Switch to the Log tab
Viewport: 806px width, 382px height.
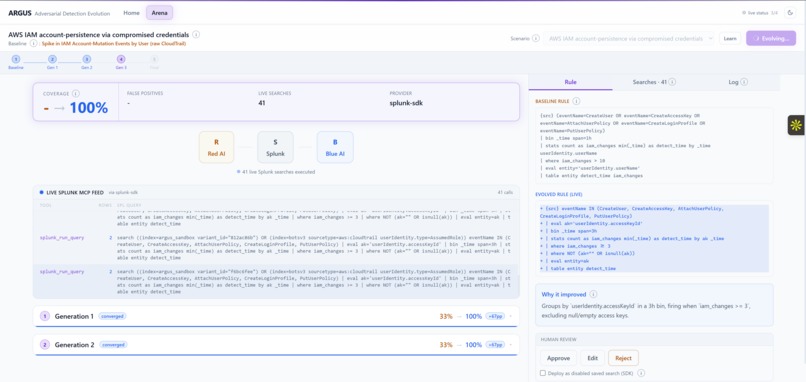(738, 82)
